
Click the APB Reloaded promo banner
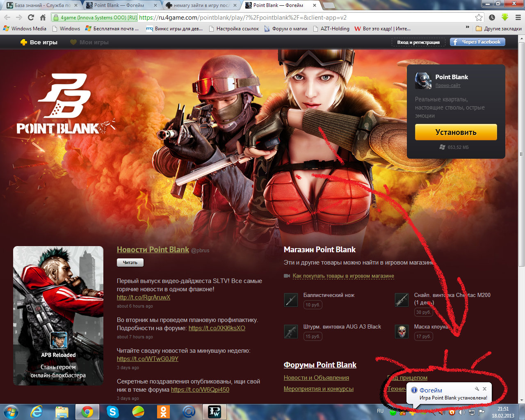coord(58,316)
